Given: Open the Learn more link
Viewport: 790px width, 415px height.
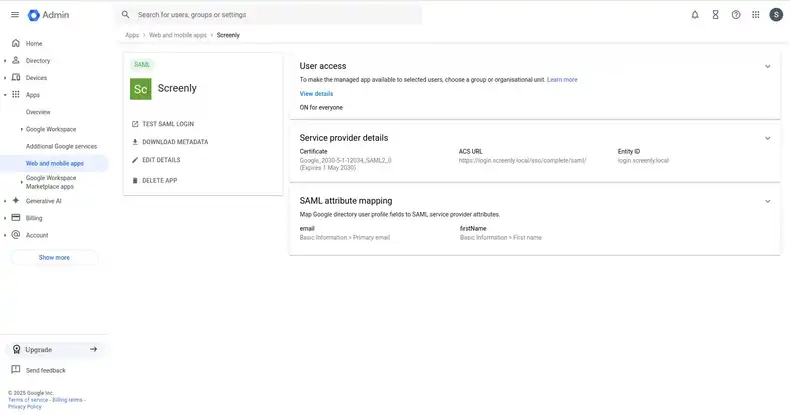Looking at the screenshot, I should pos(562,80).
